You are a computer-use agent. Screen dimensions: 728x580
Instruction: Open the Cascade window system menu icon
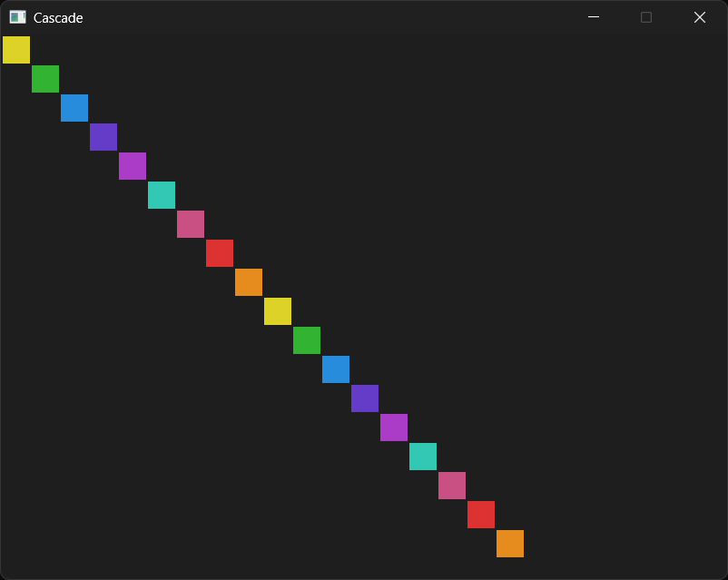point(17,17)
